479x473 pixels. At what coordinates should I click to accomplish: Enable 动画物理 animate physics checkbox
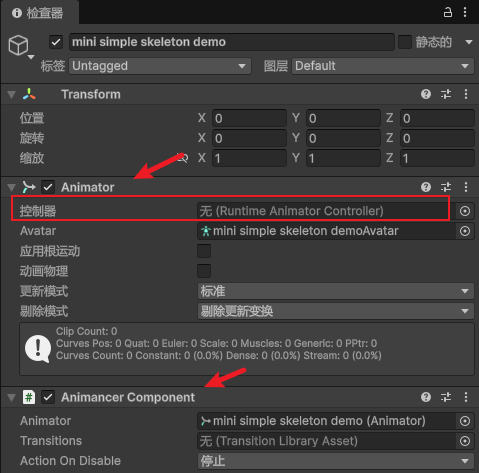coord(204,271)
